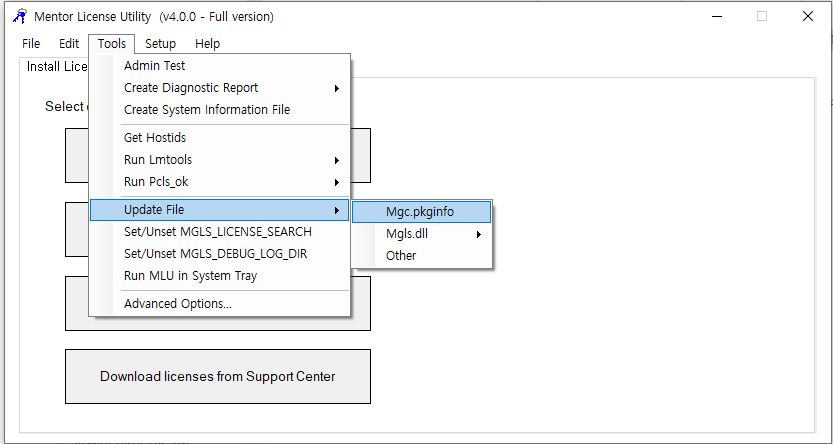Viewport: 833px width, 444px height.
Task: Minimize the Mentor License Utility window
Action: (716, 17)
